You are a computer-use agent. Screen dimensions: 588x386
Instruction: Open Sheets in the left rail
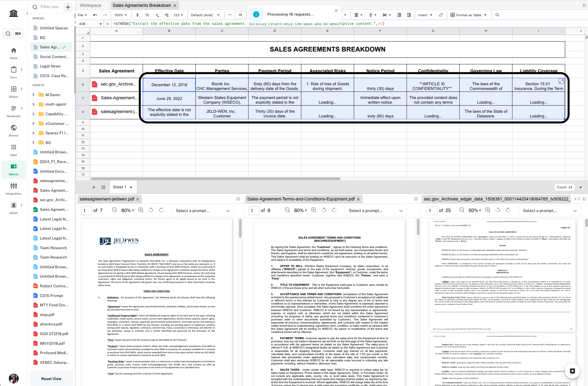pyautogui.click(x=13, y=92)
